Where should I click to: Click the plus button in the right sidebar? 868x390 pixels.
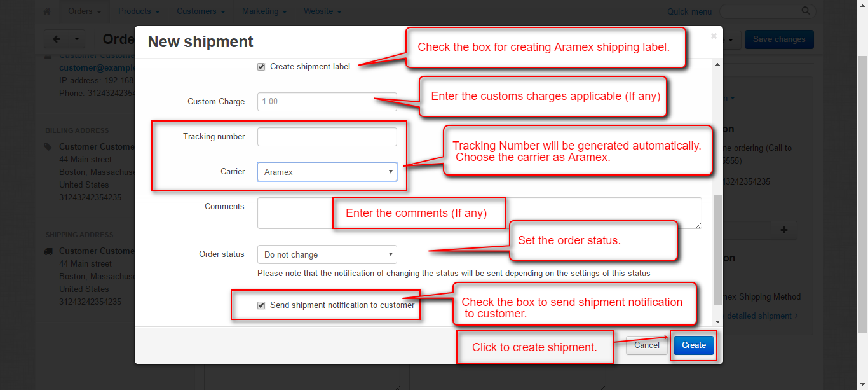(x=784, y=230)
